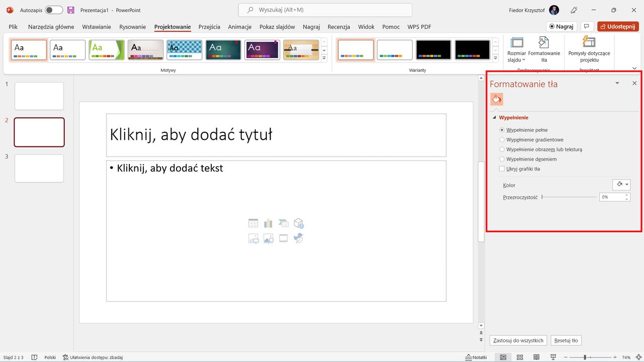Open the fill bucket icon in Formatowanie tła
The height and width of the screenshot is (362, 644).
pyautogui.click(x=497, y=99)
